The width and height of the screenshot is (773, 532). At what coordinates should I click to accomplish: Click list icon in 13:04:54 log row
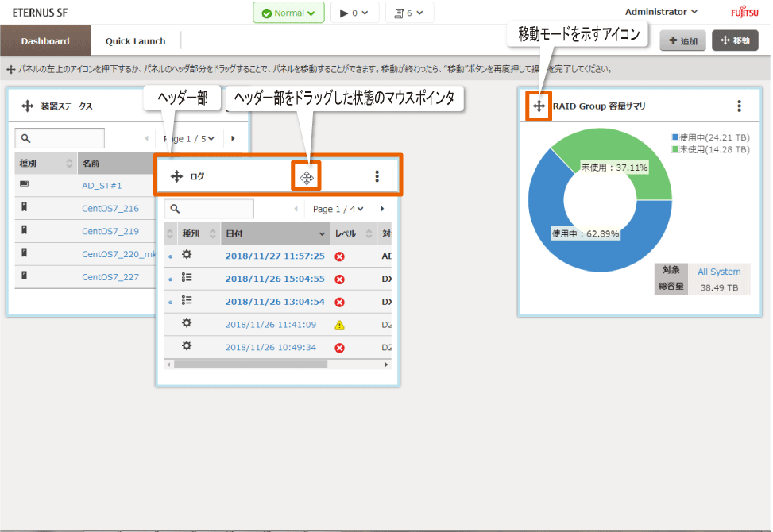187,300
